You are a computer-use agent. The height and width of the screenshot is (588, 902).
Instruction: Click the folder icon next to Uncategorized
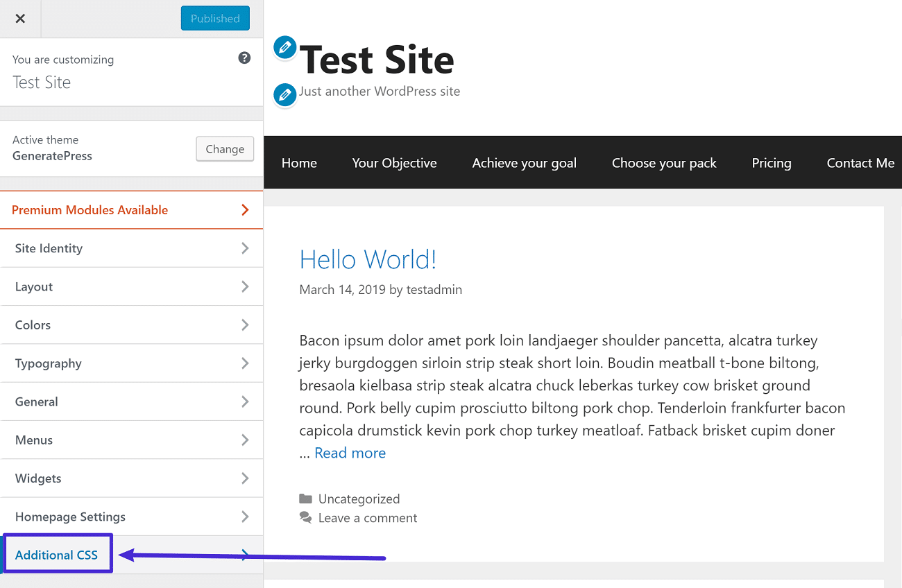(305, 499)
